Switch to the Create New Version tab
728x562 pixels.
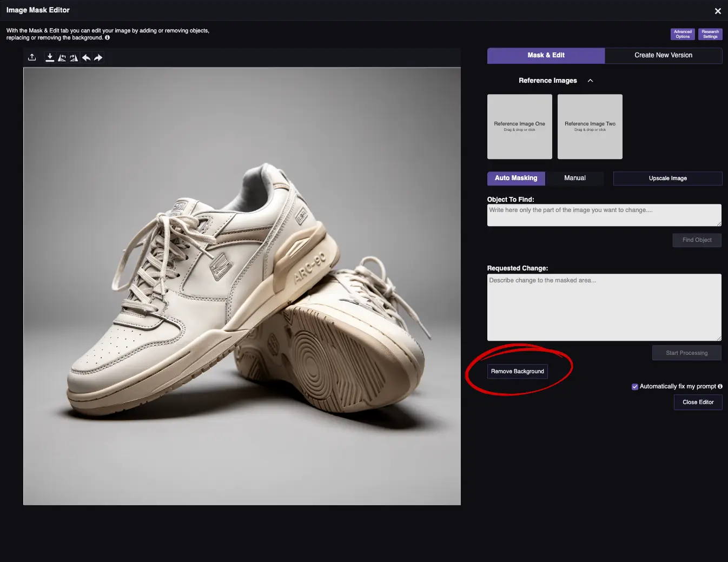coord(663,55)
